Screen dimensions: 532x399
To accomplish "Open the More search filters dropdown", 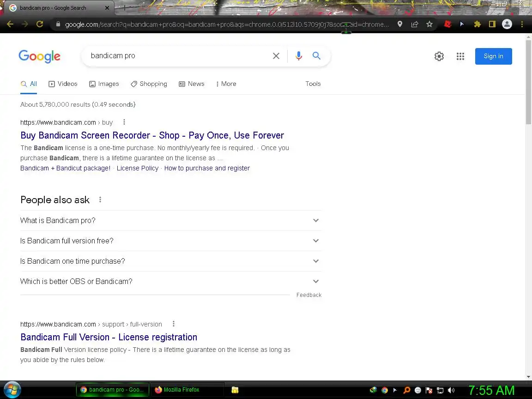I will [226, 84].
